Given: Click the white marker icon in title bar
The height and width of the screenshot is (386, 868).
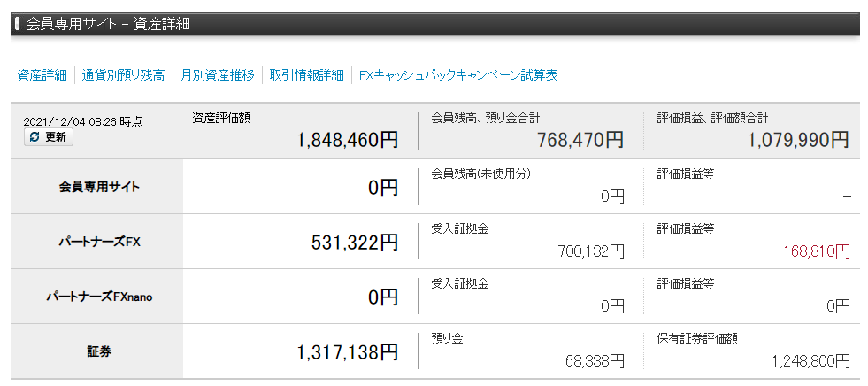Looking at the screenshot, I should 18,24.
